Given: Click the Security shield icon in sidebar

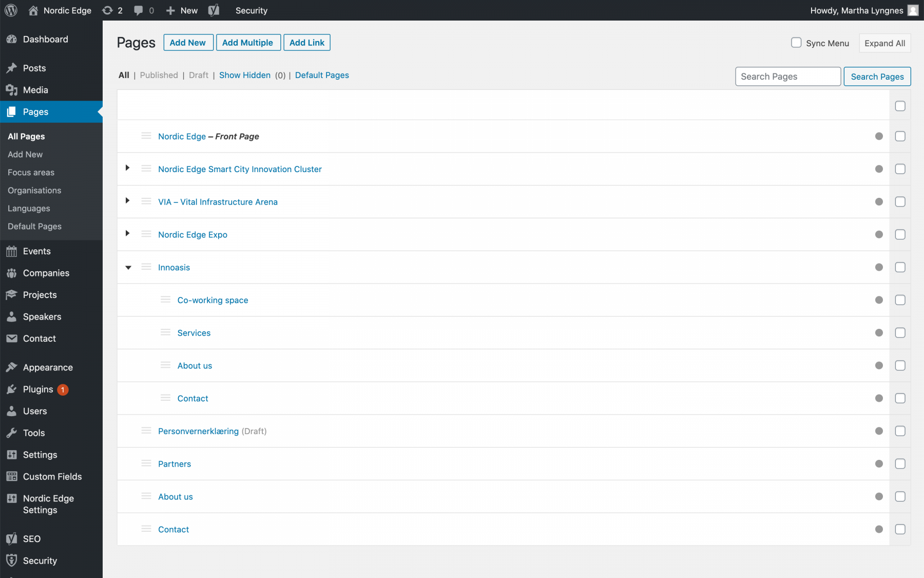Looking at the screenshot, I should coord(12,561).
